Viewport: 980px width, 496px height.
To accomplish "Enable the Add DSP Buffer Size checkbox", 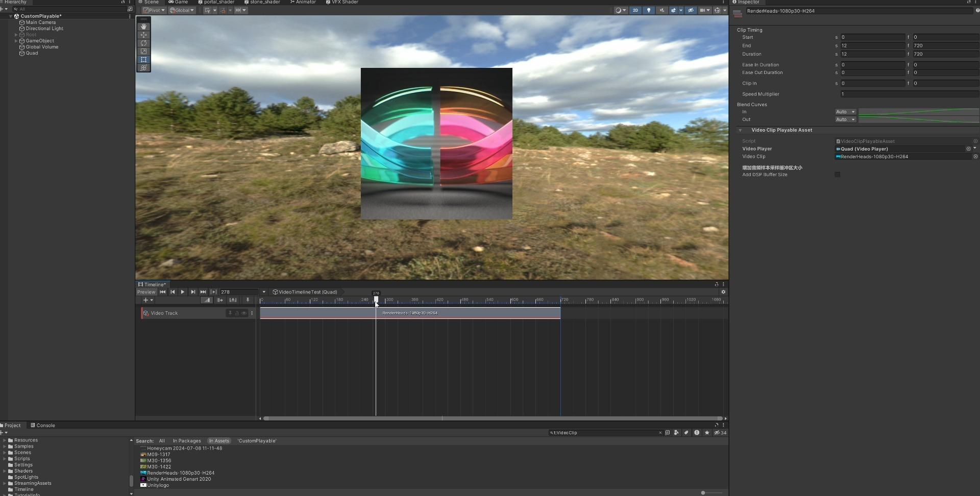I will 838,175.
